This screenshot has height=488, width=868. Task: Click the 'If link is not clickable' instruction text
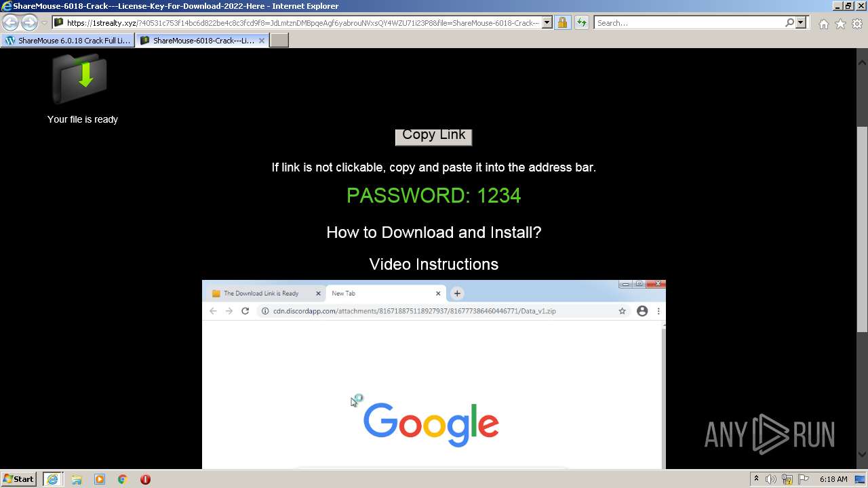[x=434, y=167]
